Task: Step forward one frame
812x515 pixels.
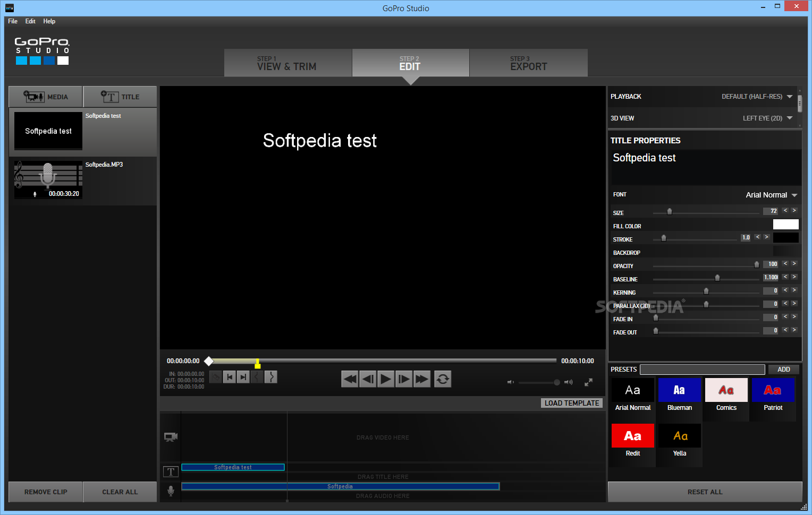Action: (x=404, y=379)
